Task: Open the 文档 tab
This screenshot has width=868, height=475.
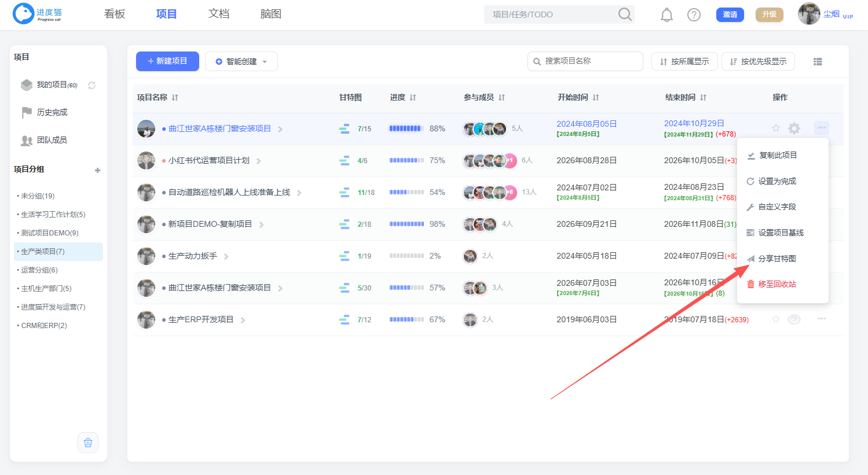Action: [219, 14]
